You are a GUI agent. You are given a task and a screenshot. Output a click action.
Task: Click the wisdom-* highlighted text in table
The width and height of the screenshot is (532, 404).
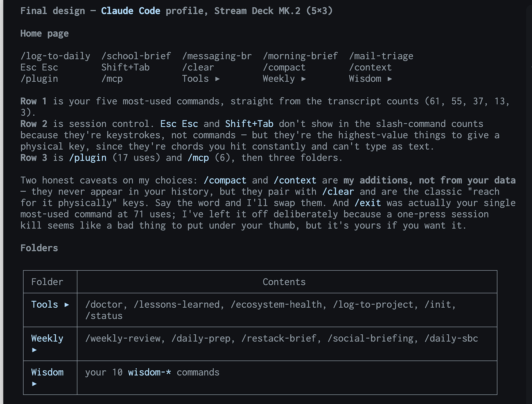pyautogui.click(x=149, y=372)
